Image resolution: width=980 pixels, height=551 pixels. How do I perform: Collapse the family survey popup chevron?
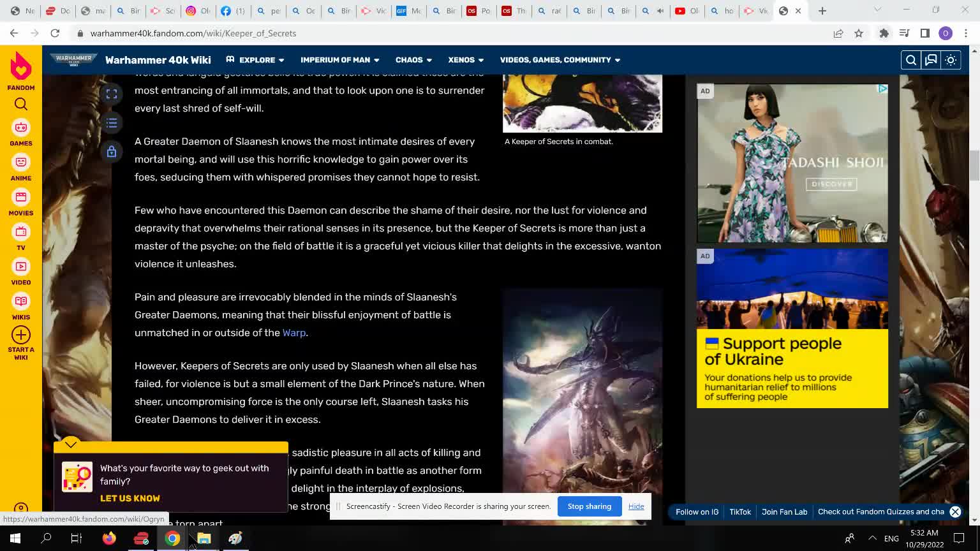71,444
